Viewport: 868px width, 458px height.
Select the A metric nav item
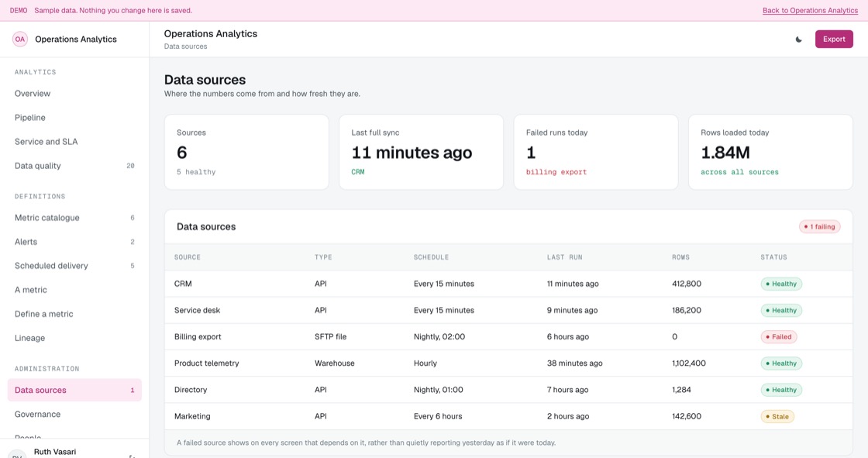coord(74,290)
